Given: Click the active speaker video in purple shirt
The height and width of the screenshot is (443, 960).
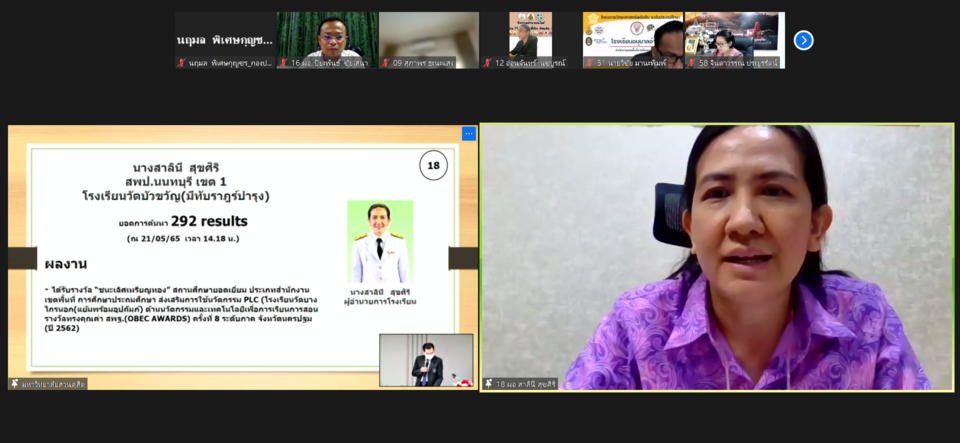Looking at the screenshot, I should click(717, 257).
